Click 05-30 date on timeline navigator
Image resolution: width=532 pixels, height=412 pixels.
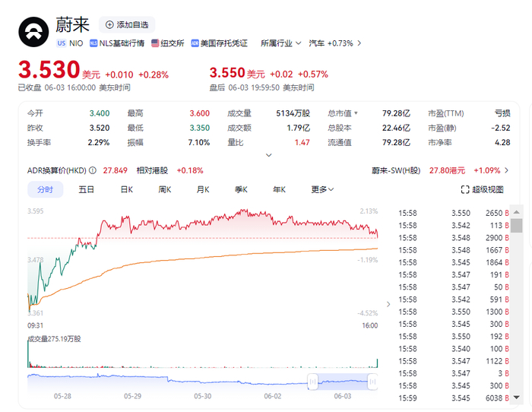tap(203, 396)
